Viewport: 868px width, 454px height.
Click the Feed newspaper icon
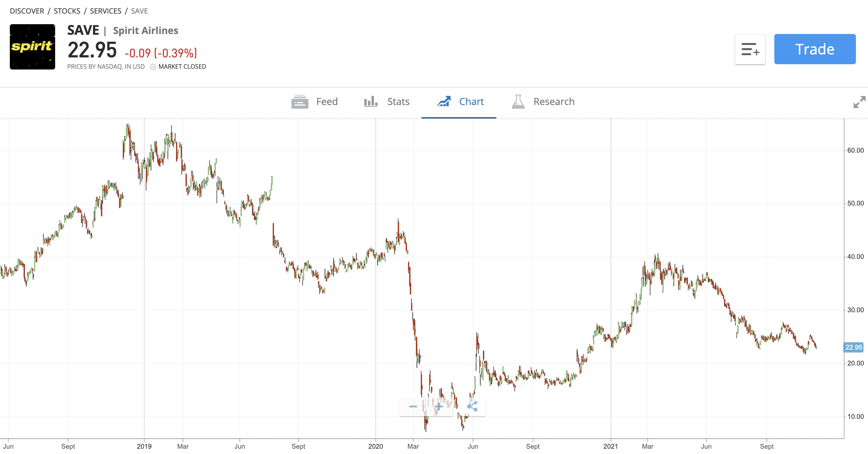300,102
